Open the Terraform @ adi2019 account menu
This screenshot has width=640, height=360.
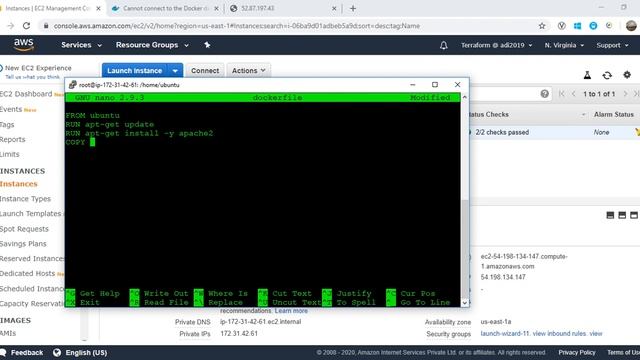[496, 45]
